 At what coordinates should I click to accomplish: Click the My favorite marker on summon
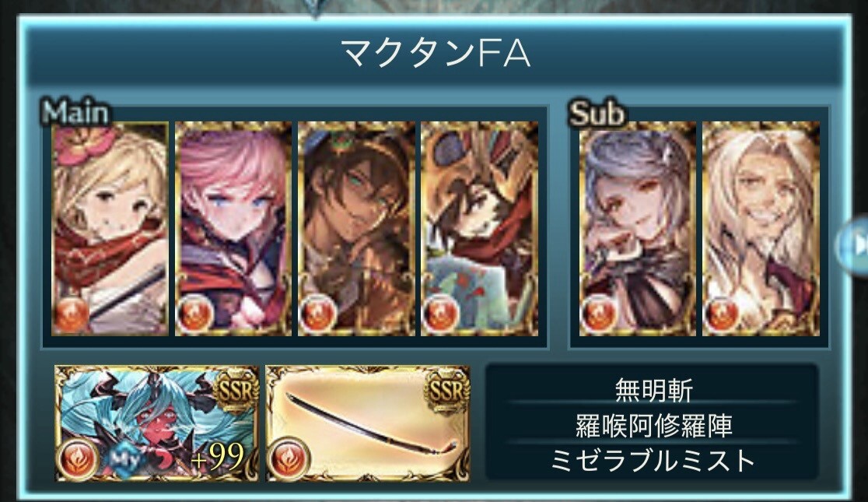[126, 459]
